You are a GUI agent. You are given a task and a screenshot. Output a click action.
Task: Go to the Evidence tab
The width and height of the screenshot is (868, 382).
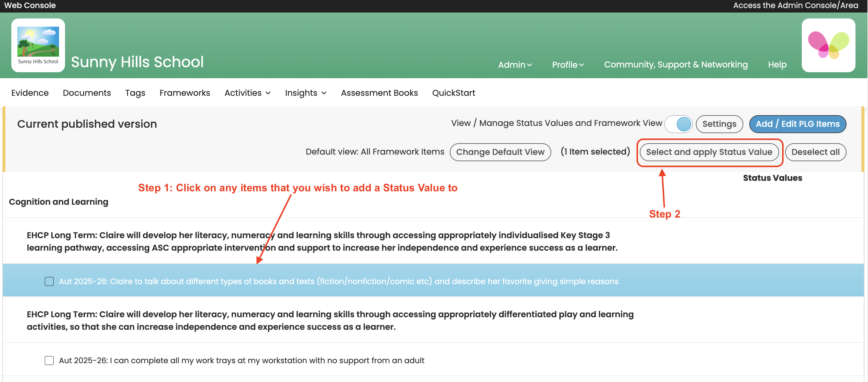tap(30, 93)
